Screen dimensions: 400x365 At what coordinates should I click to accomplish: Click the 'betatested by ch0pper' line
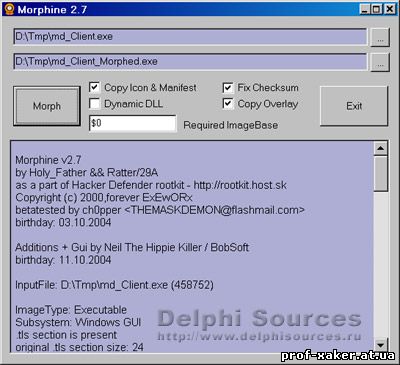(160, 210)
